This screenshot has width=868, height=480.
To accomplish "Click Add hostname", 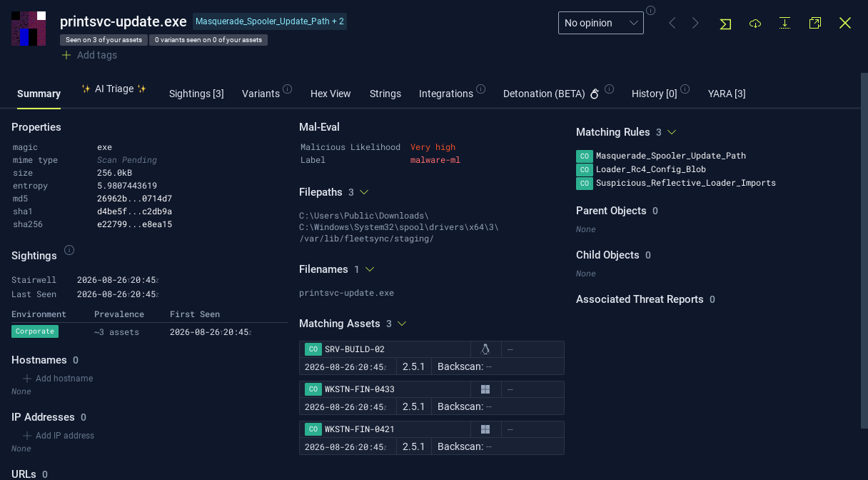I will pos(58,379).
